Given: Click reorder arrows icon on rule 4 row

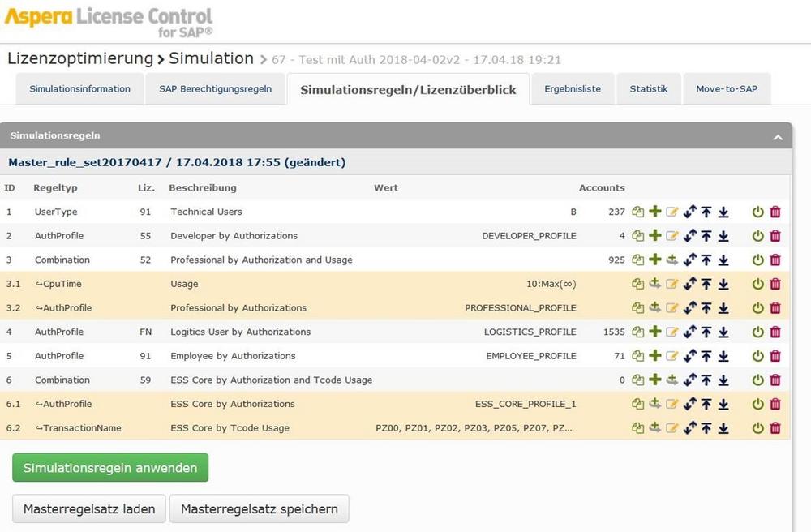Looking at the screenshot, I should 689,332.
